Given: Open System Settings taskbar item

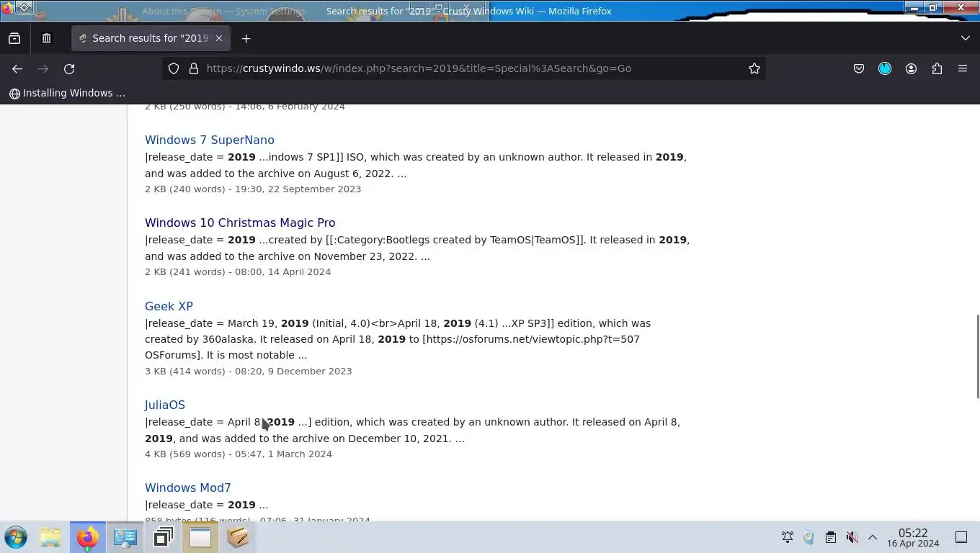Looking at the screenshot, I should [125, 537].
